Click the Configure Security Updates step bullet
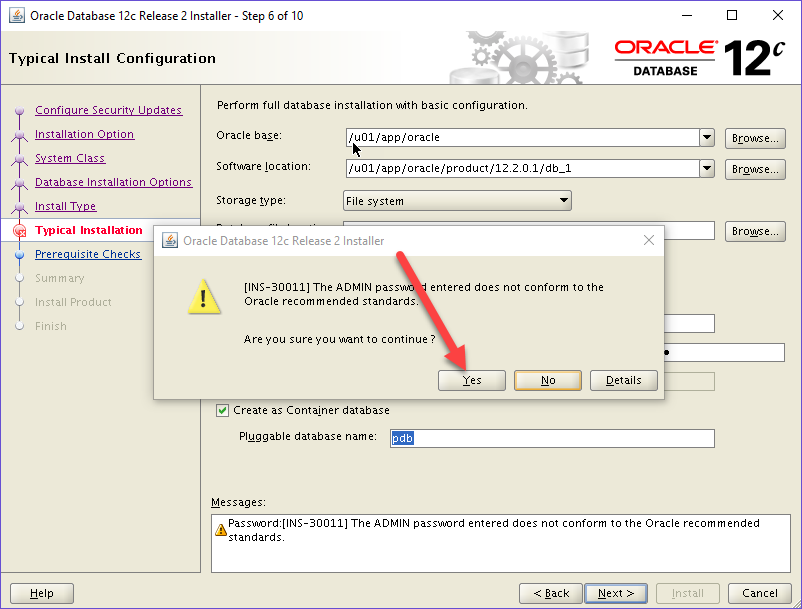This screenshot has width=802, height=609. click(19, 110)
